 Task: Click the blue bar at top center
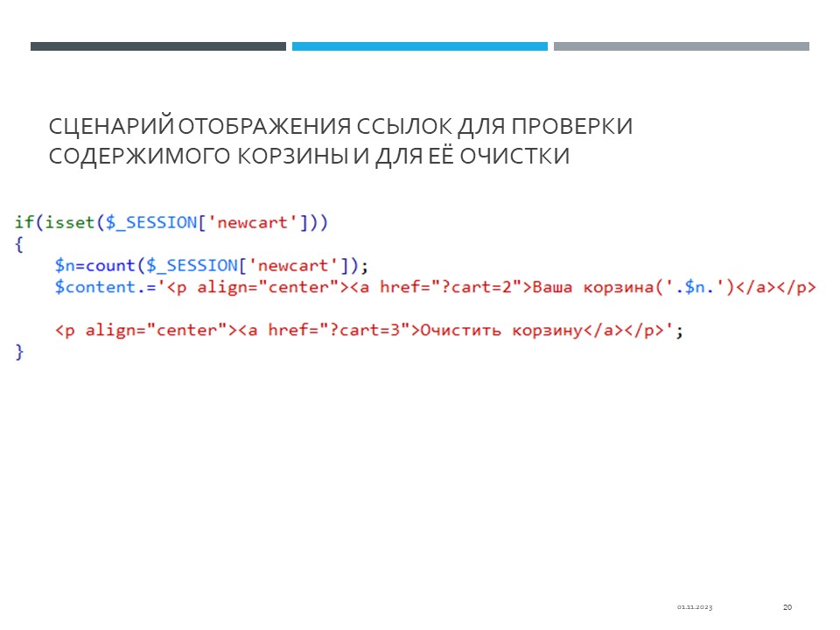point(419,46)
